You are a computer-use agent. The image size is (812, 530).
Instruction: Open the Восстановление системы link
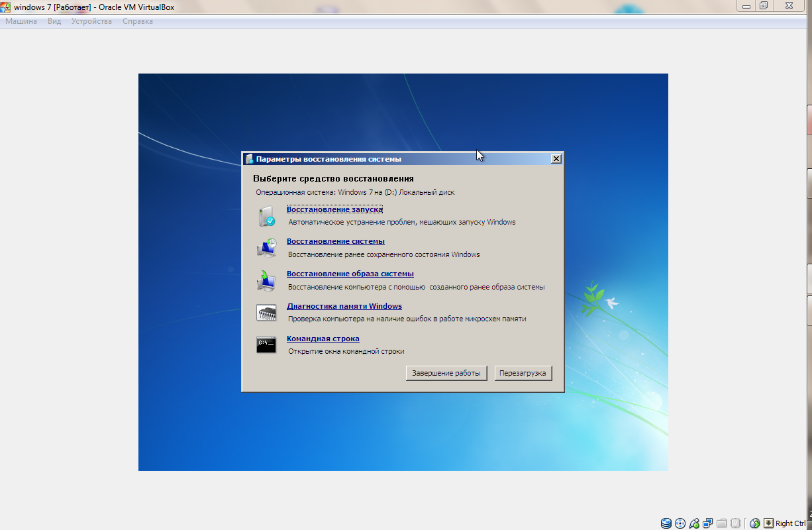(336, 241)
